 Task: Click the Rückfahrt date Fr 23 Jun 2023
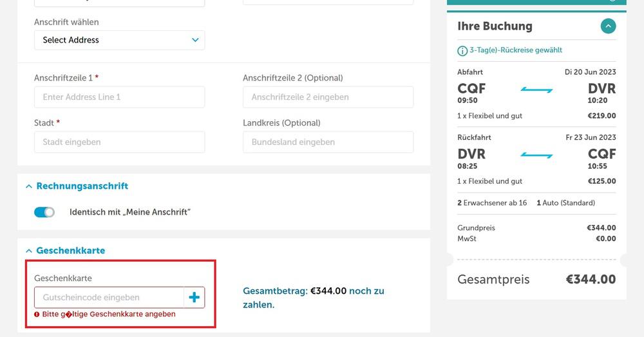pyautogui.click(x=591, y=137)
